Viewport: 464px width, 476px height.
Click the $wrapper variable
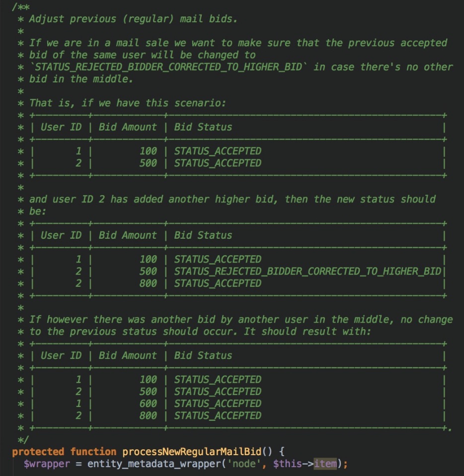pyautogui.click(x=47, y=464)
